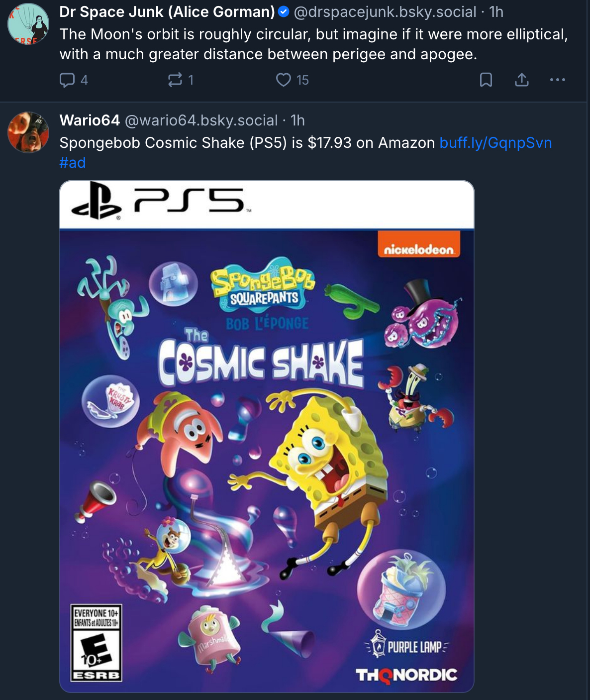Click the Wario64 display name

(90, 120)
